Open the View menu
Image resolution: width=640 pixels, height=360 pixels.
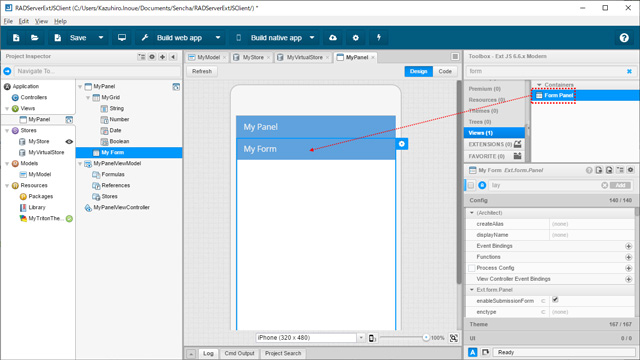41,21
